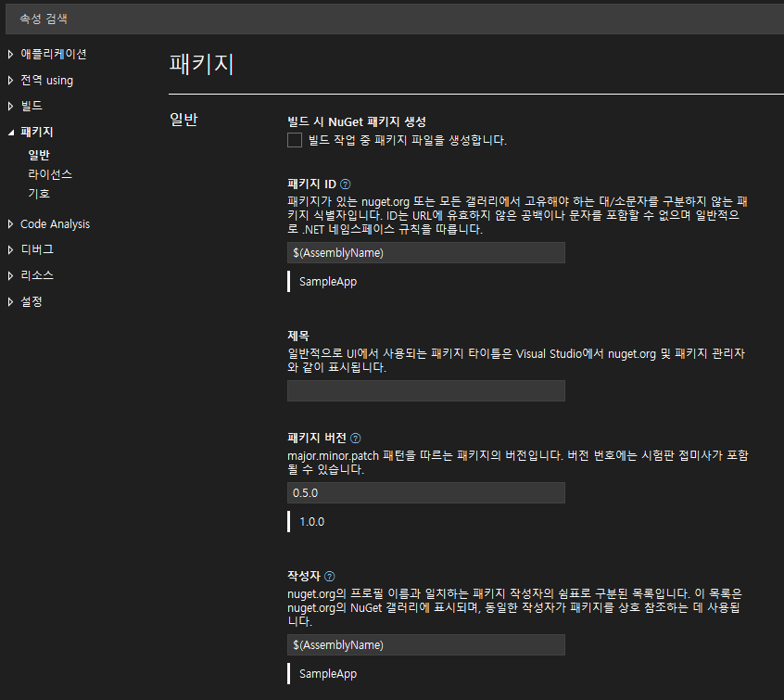Enable 빌드 시 NuGet 패키지 생성 checkbox
The image size is (784, 700).
pos(295,140)
